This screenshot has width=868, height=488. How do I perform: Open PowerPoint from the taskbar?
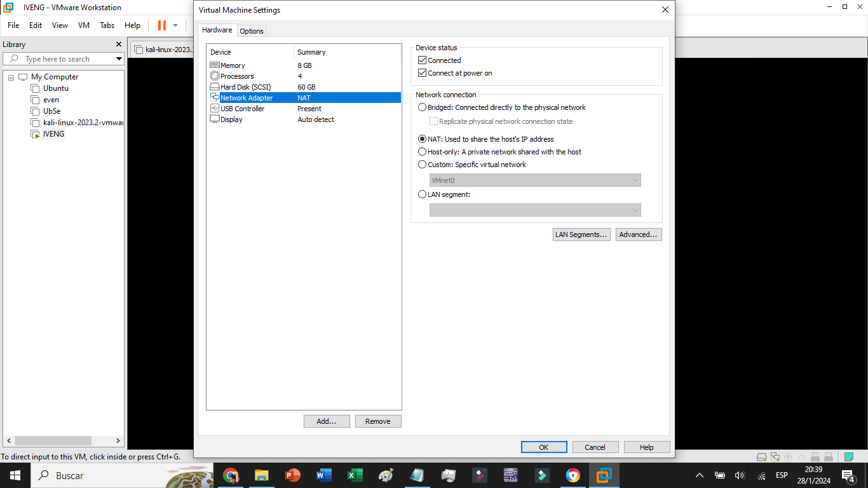[x=292, y=475]
